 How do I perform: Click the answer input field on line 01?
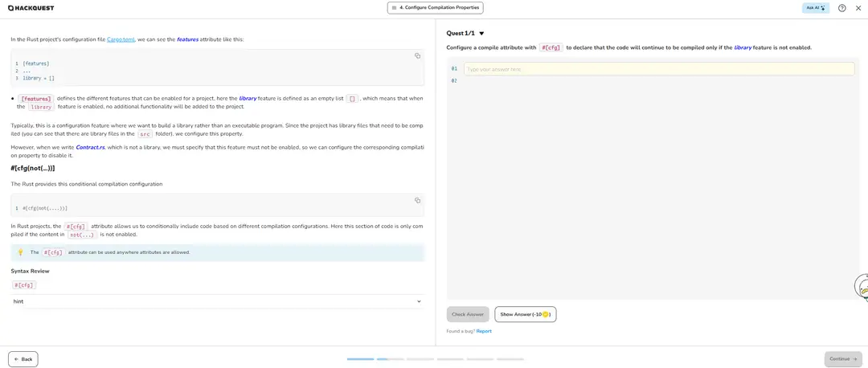[x=658, y=69]
